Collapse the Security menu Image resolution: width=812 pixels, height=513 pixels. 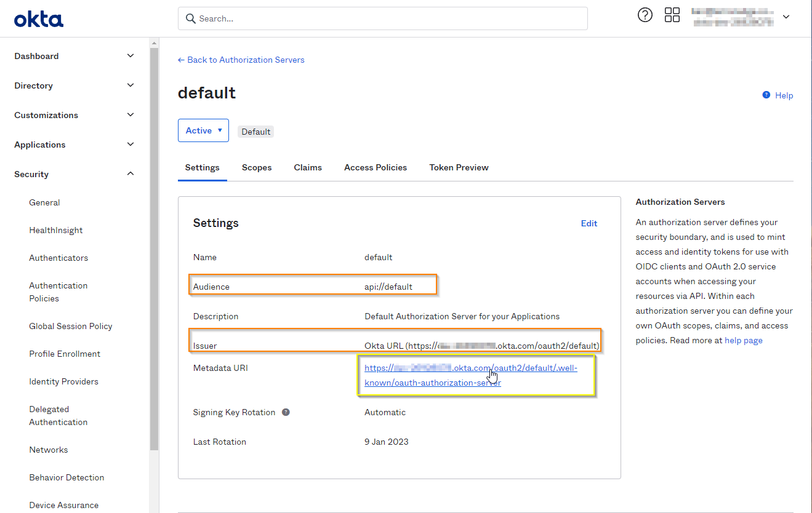(x=74, y=174)
